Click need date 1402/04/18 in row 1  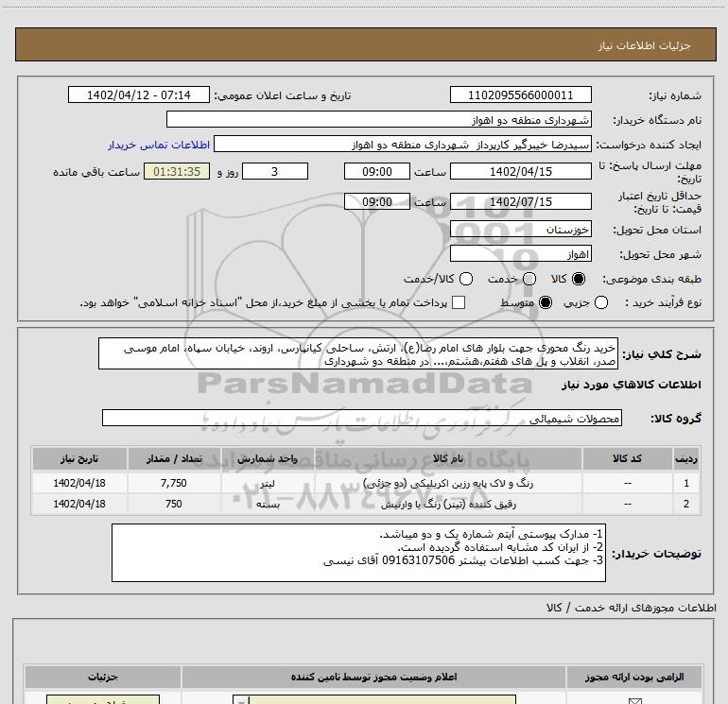[x=79, y=483]
